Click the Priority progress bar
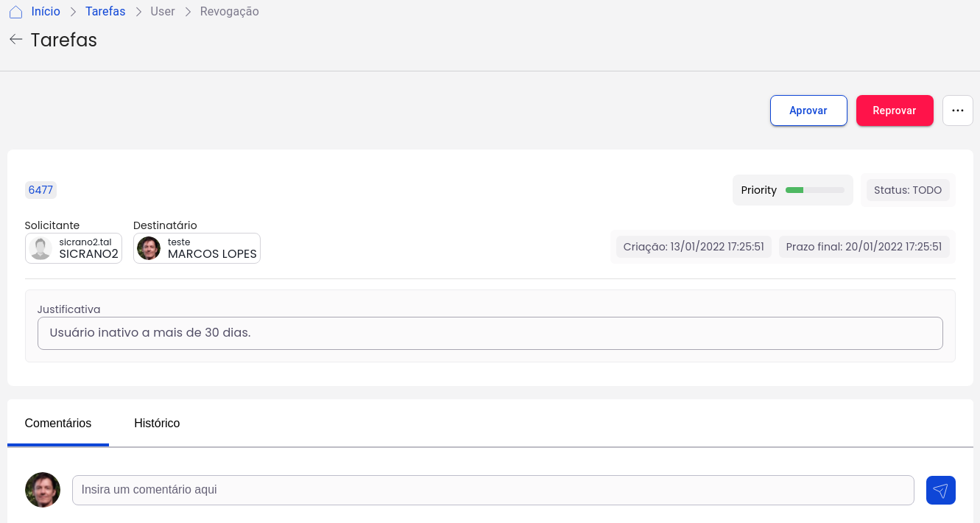This screenshot has width=980, height=523. pos(814,190)
